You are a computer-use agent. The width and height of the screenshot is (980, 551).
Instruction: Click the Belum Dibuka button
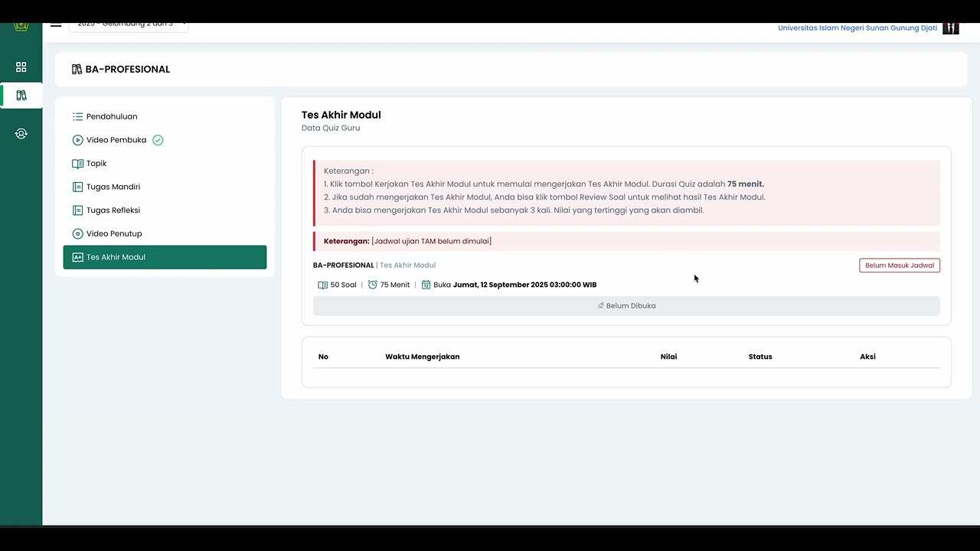click(x=626, y=305)
